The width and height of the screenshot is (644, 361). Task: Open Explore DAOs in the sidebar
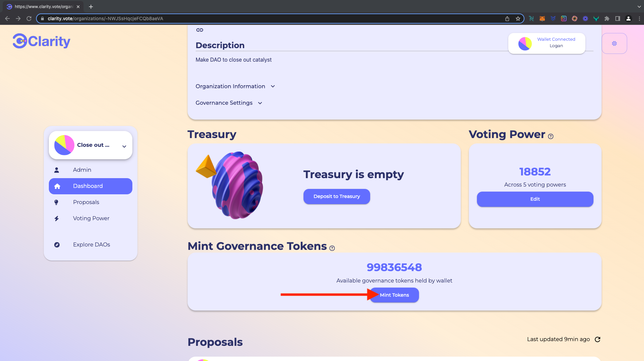tap(91, 244)
